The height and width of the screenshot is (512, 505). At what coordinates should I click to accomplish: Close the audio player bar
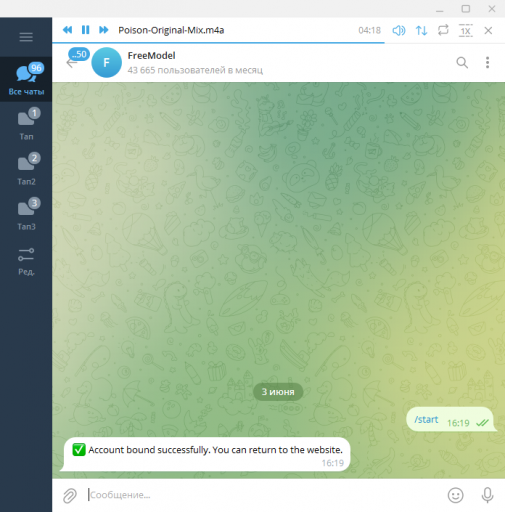point(488,31)
